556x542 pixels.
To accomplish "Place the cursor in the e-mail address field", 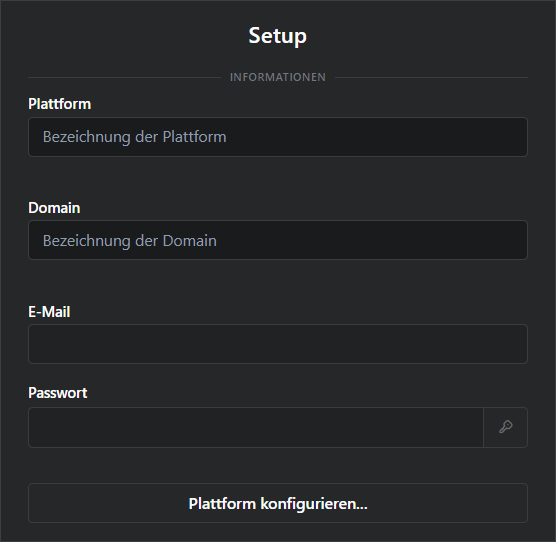I will [x=278, y=344].
